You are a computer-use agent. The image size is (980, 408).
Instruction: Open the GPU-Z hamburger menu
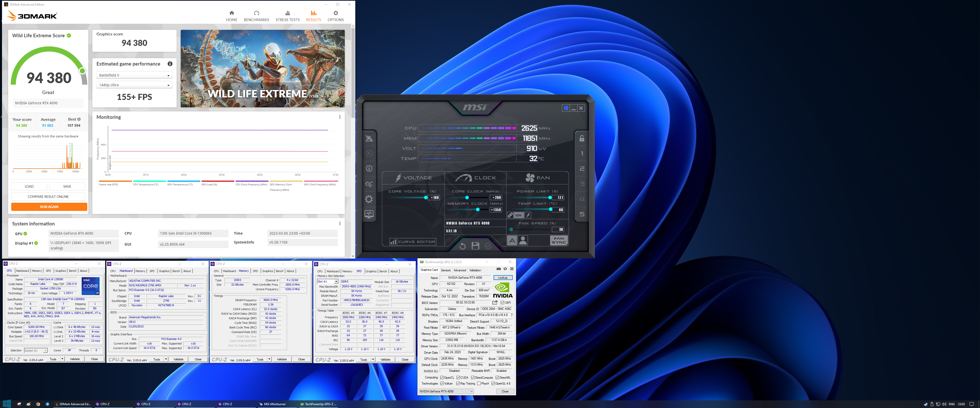pos(512,269)
